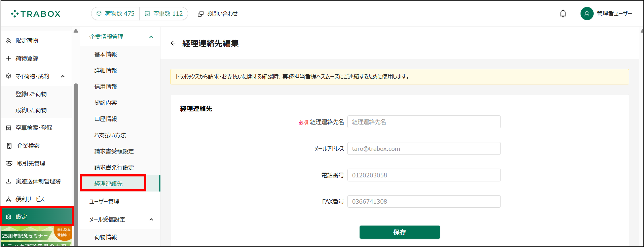The width and height of the screenshot is (644, 247).
Task: Click the truck icon for 空車検索・登録
Action: click(x=9, y=128)
